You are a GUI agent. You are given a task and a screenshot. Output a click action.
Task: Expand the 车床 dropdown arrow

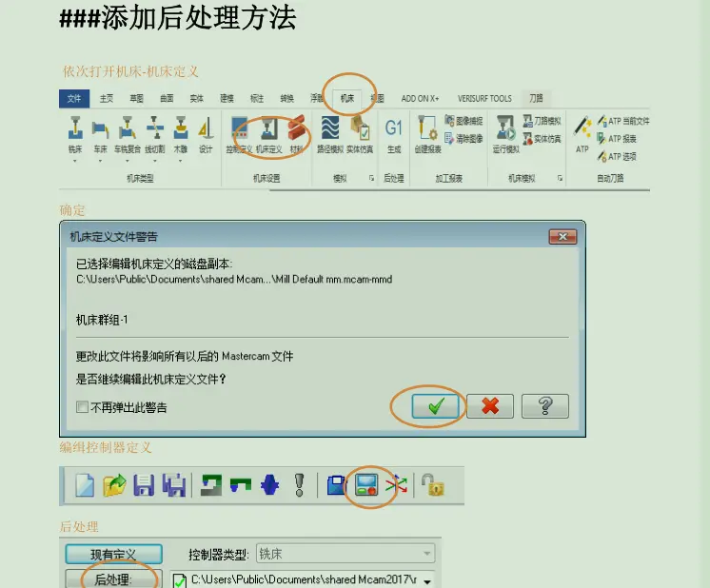click(100, 161)
